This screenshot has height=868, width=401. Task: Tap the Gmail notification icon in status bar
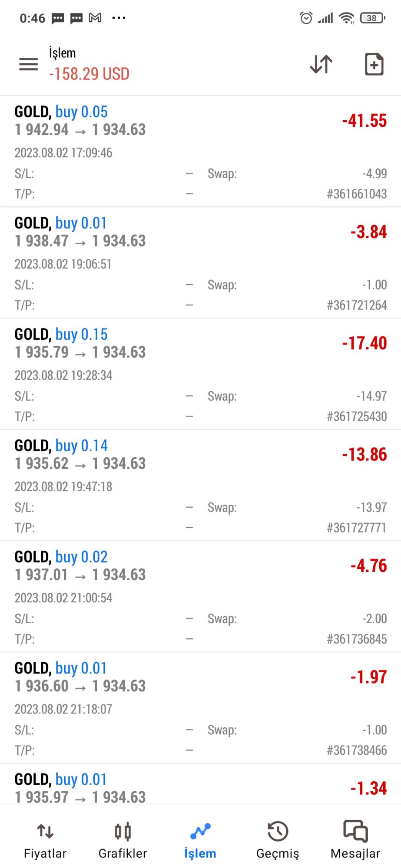95,18
